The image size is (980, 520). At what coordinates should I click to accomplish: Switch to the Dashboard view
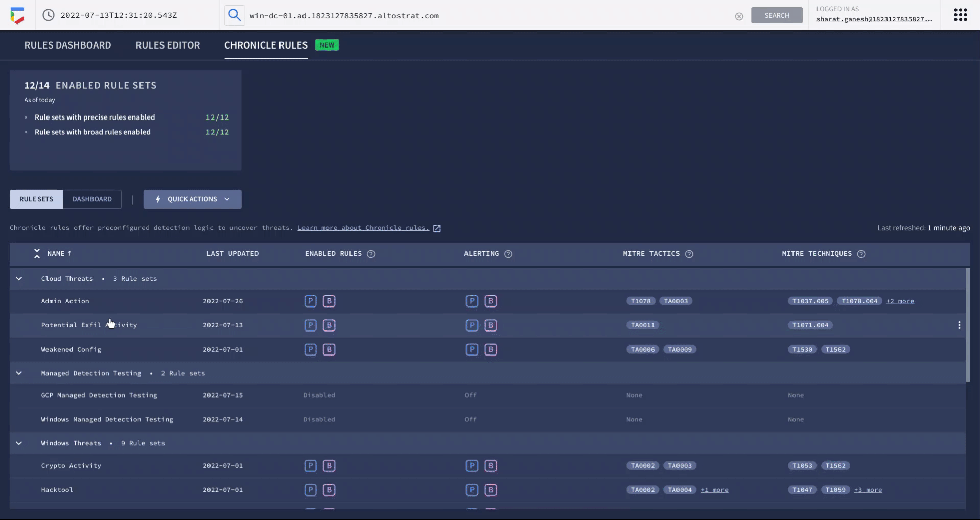pos(92,199)
